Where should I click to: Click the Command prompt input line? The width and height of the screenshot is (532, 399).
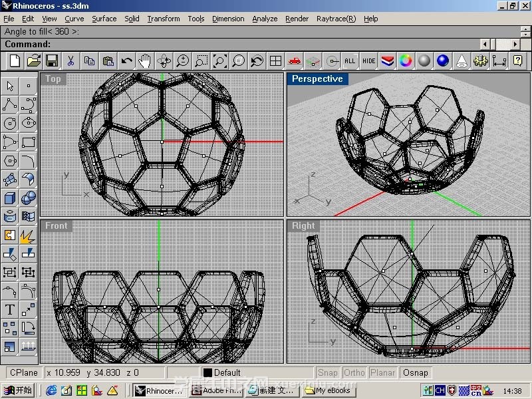(240, 44)
